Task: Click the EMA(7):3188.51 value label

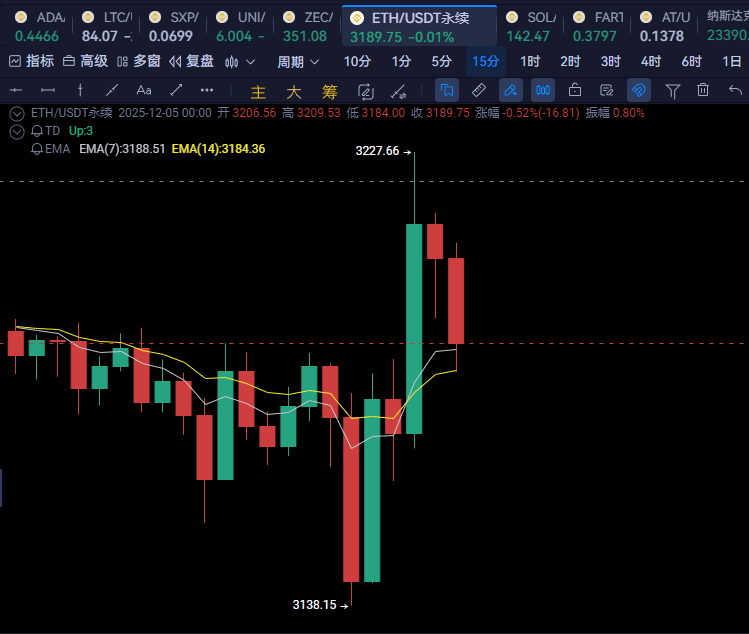Action: pos(122,149)
